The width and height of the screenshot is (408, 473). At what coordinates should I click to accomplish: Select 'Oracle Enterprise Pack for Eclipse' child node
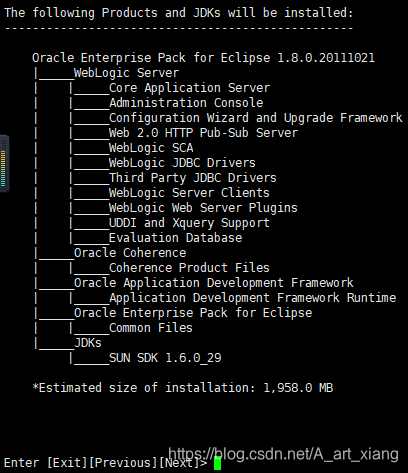pyautogui.click(x=193, y=313)
